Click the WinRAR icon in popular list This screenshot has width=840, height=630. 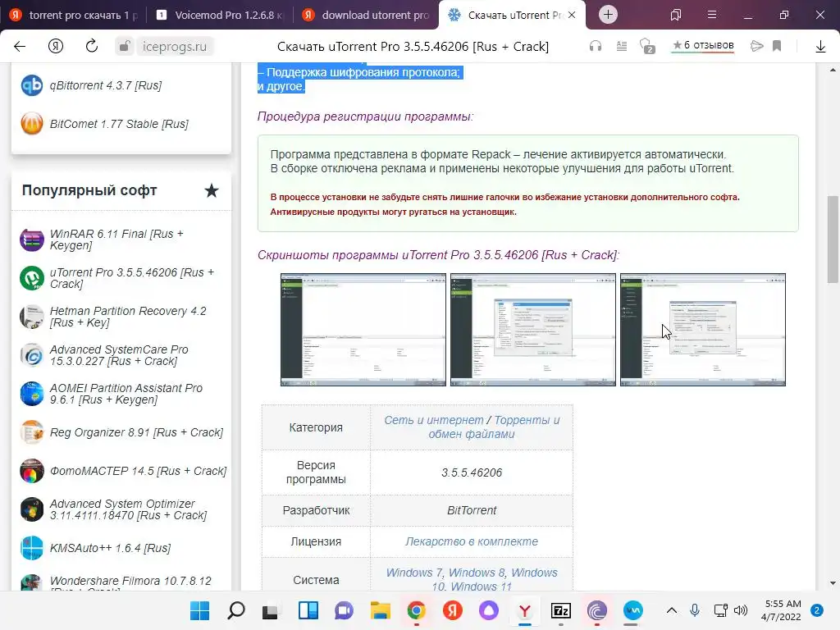[32, 240]
